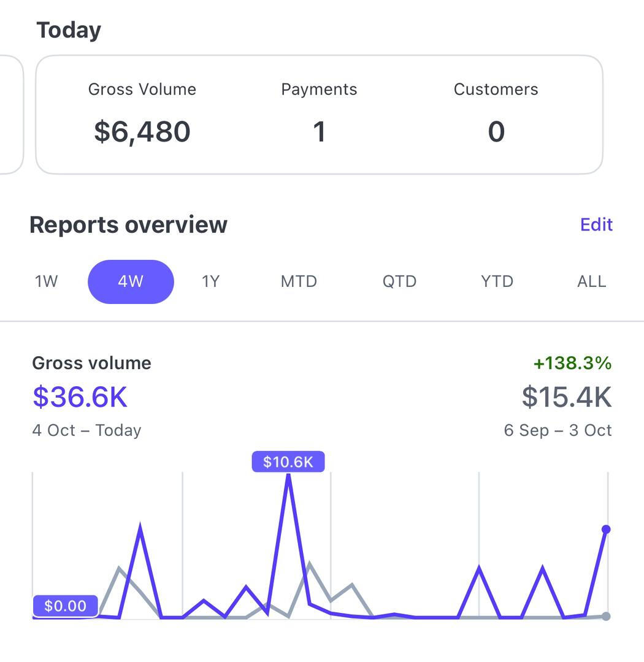Tap the purple end-point dot on chart
Image resolution: width=644 pixels, height=662 pixels.
(x=606, y=529)
